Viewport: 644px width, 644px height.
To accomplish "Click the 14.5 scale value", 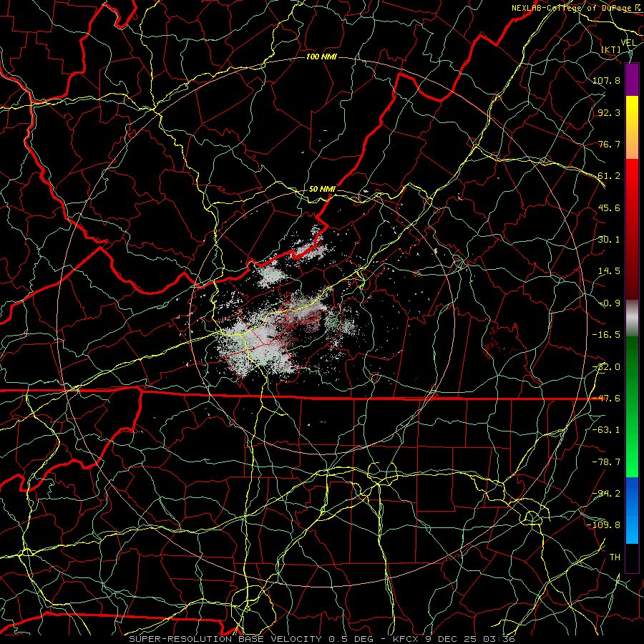I will pyautogui.click(x=609, y=271).
